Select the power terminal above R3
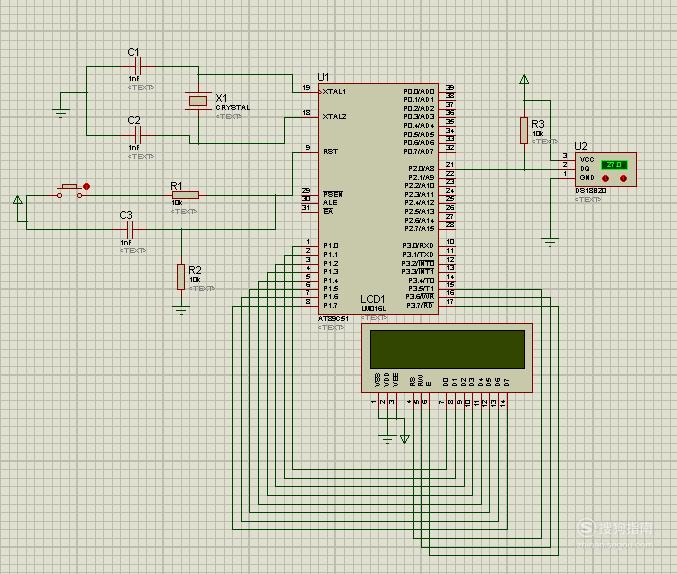Viewport: 677px width, 574px height. [x=524, y=79]
